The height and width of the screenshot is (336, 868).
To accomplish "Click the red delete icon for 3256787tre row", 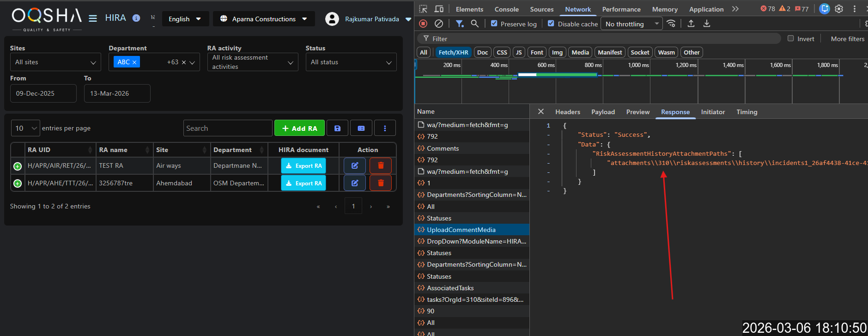I will pos(381,183).
